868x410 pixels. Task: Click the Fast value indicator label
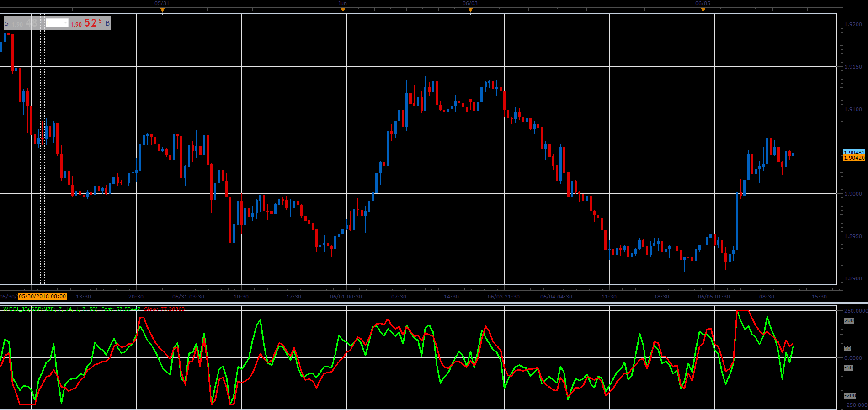pos(121,309)
